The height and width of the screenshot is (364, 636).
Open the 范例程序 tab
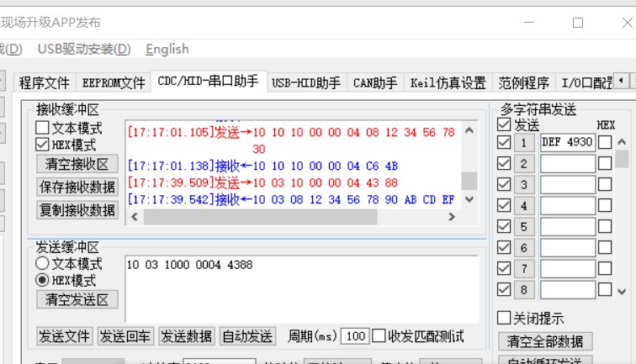point(523,83)
